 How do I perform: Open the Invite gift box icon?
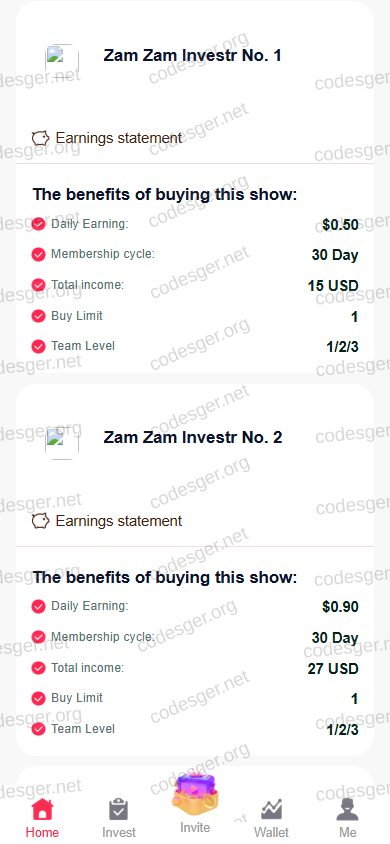click(x=195, y=794)
